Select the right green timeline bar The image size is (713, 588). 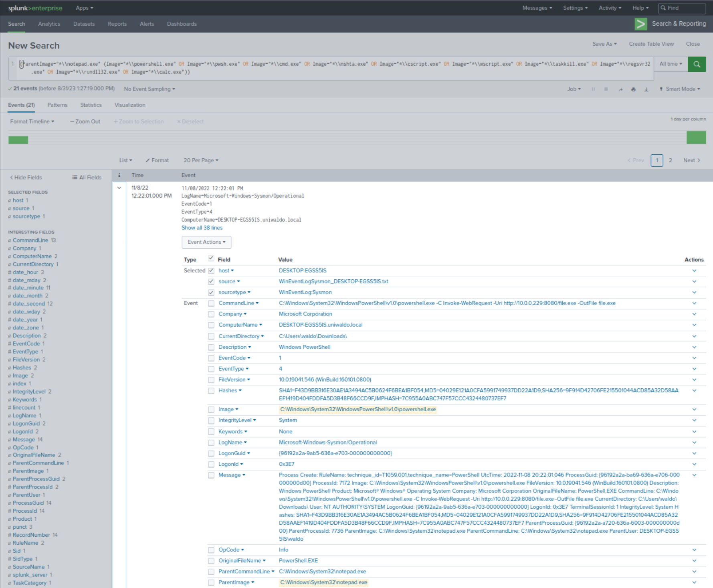[696, 137]
